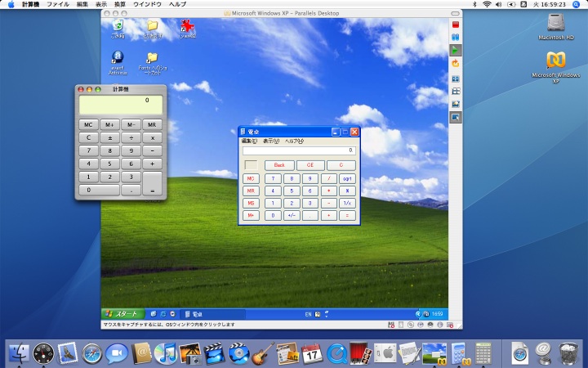Open the Recycle Bin on the XP desktop
The height and width of the screenshot is (368, 588).
tap(118, 29)
